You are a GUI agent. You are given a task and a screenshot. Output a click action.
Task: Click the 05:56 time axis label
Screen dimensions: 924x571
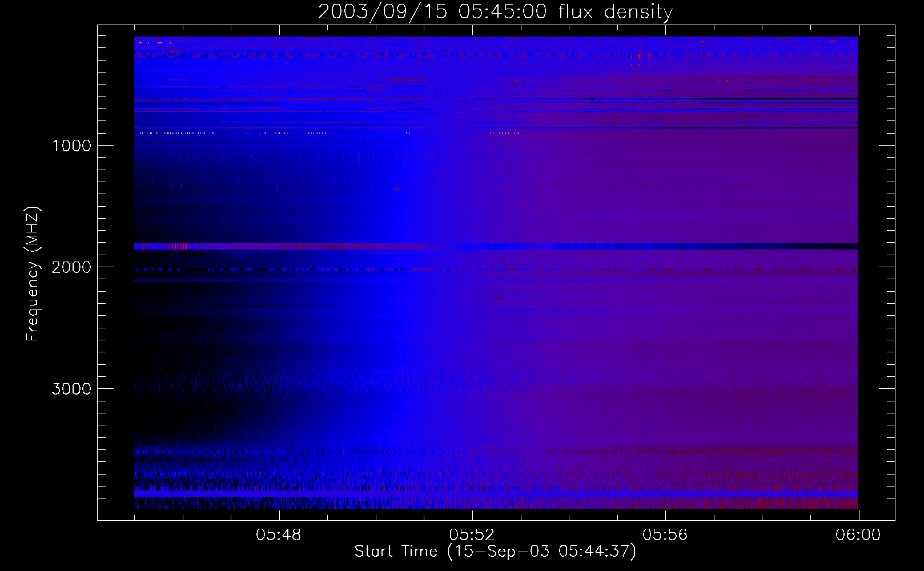[665, 535]
